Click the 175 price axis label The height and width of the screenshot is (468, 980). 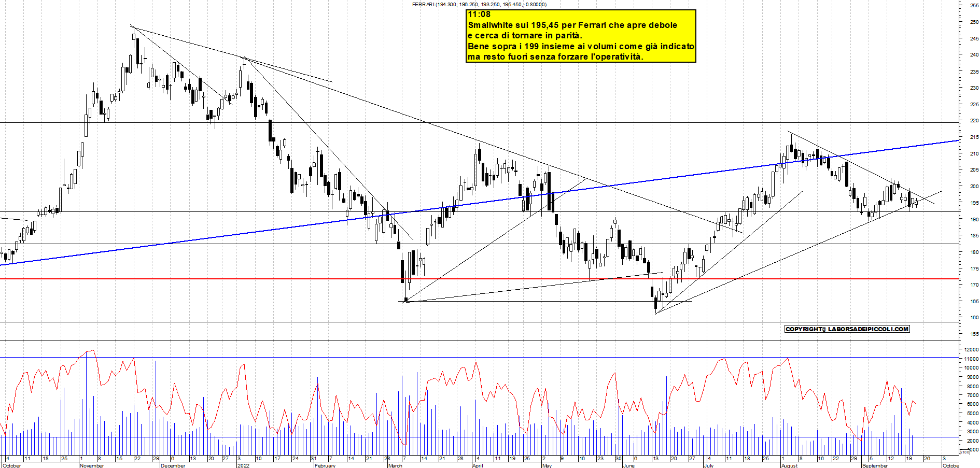974,269
